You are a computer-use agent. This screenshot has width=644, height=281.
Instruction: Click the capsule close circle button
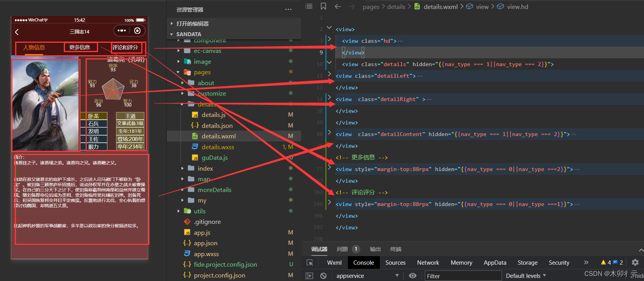(137, 30)
